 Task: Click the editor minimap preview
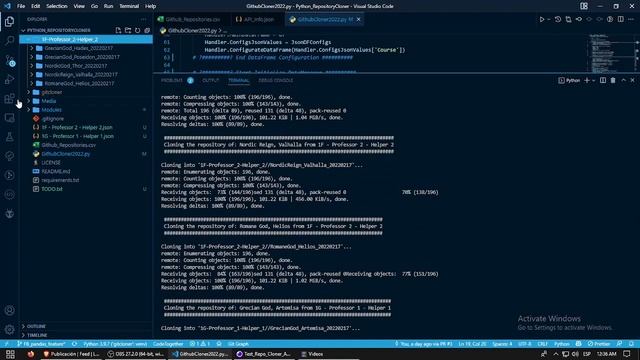point(610,53)
